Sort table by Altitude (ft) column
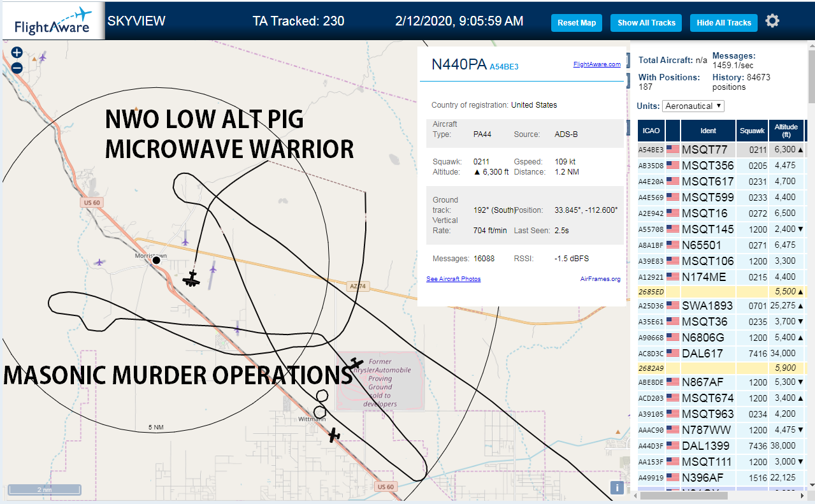This screenshot has height=504, width=815. click(x=786, y=131)
